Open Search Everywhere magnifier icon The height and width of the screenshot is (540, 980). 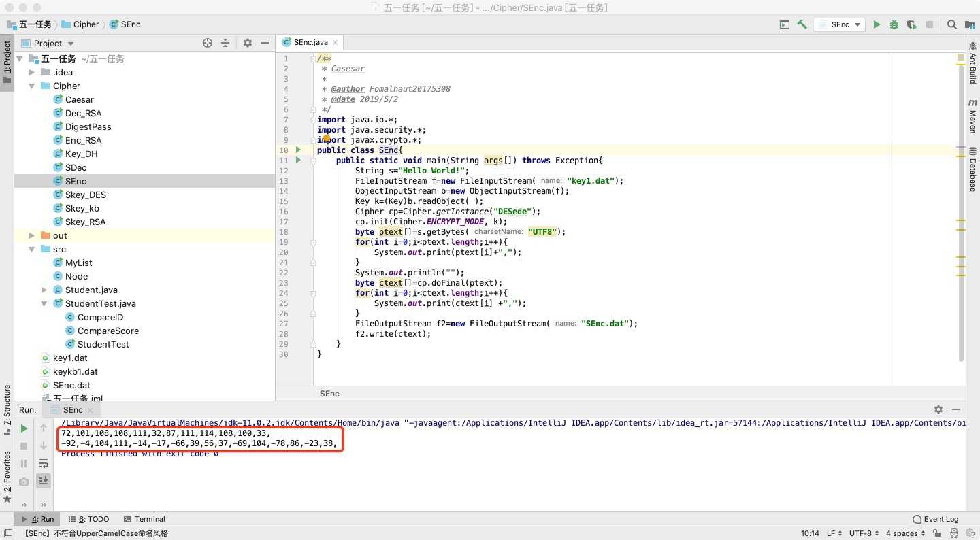952,24
